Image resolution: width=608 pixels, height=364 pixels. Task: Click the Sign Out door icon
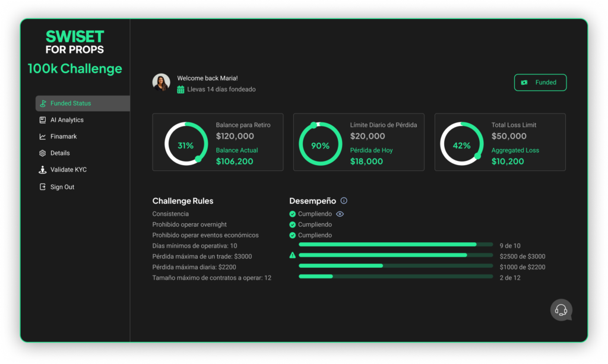point(43,187)
